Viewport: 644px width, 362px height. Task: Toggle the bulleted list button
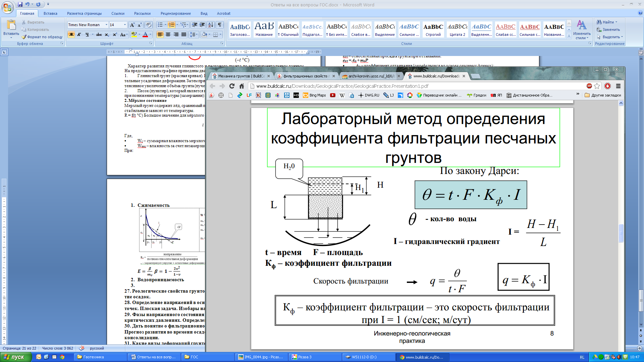160,25
